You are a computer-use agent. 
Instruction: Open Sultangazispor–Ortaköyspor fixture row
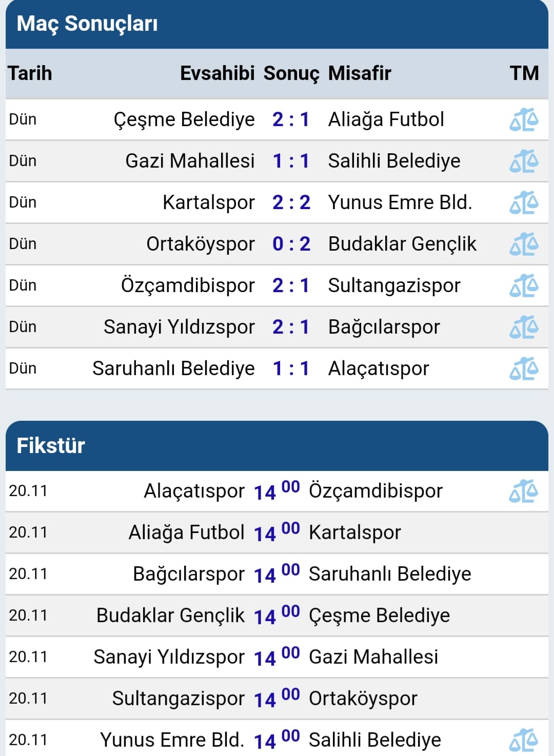(277, 699)
